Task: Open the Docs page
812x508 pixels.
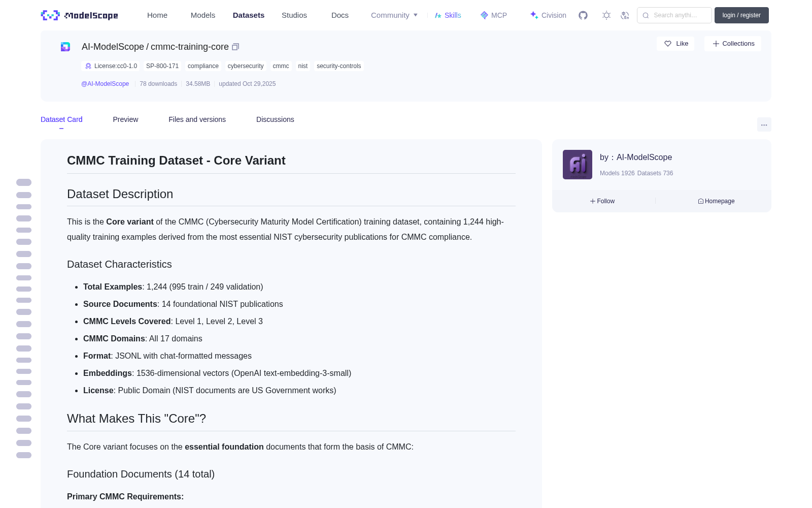Action: coord(340,15)
